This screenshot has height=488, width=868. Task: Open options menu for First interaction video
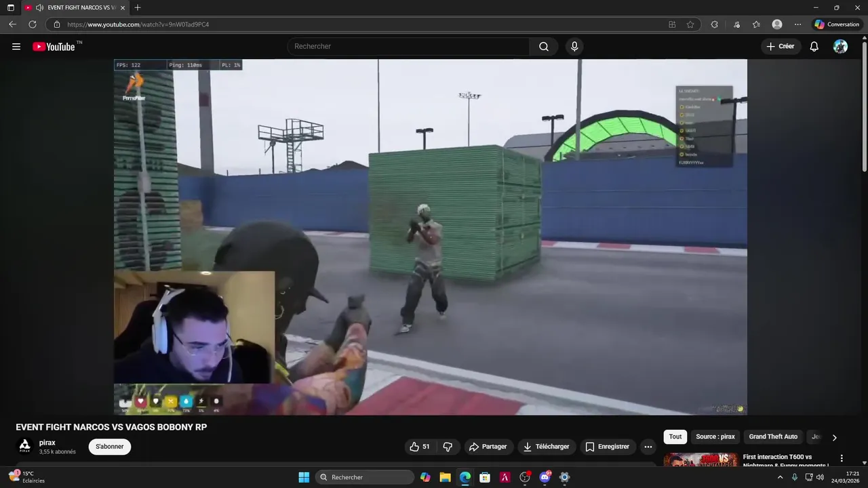pos(842,459)
